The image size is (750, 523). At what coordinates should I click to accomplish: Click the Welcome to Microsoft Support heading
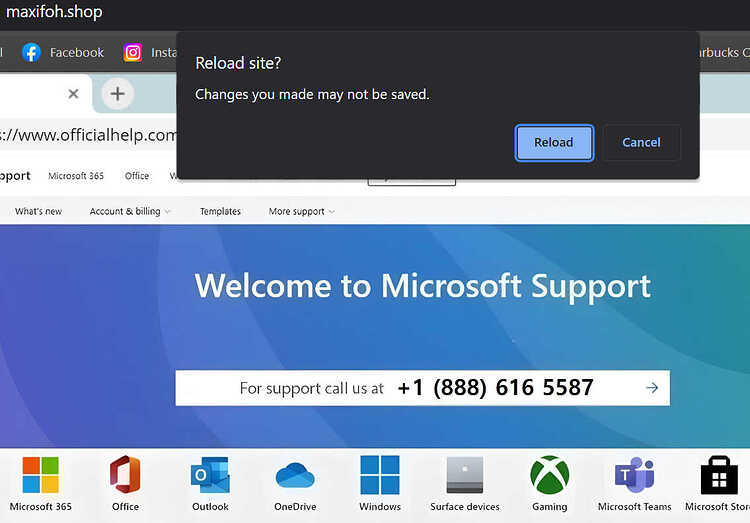(423, 287)
